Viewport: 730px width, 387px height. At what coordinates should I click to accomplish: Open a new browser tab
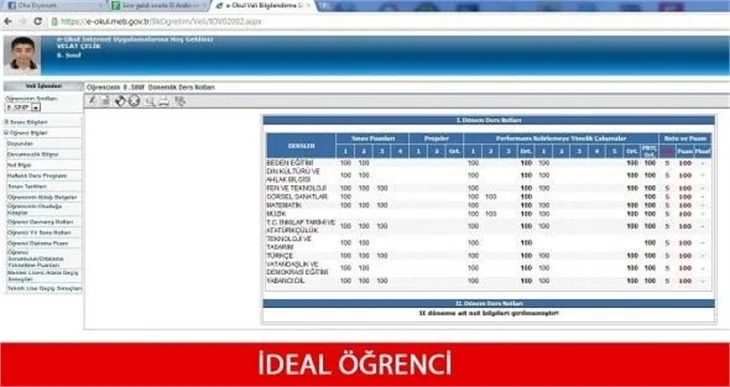pos(325,6)
